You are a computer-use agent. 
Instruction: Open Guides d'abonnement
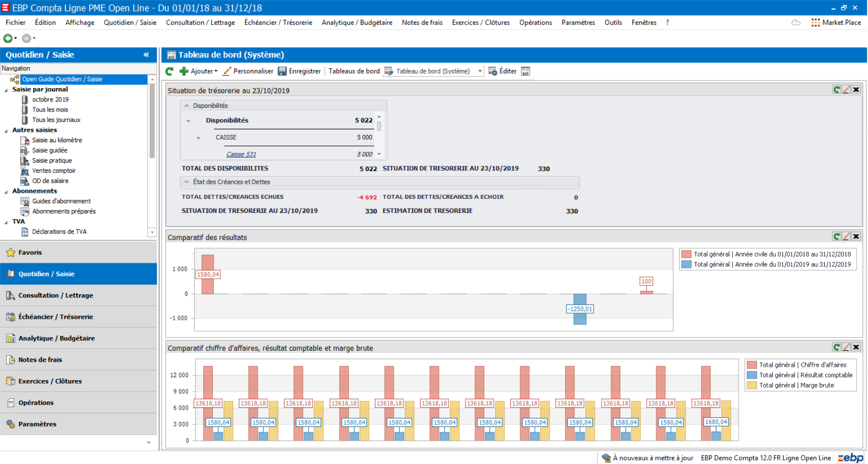click(61, 201)
